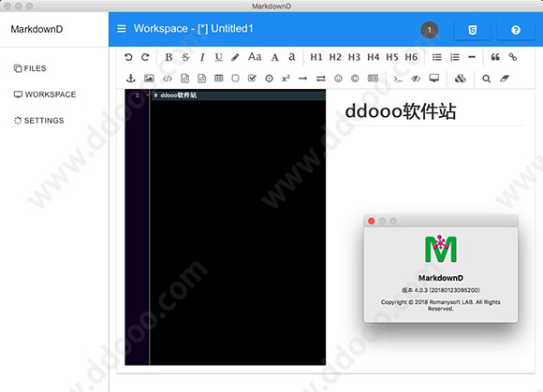Screen dimensions: 543x392
Task: Close the MarkdownD About dialog
Action: click(x=372, y=221)
